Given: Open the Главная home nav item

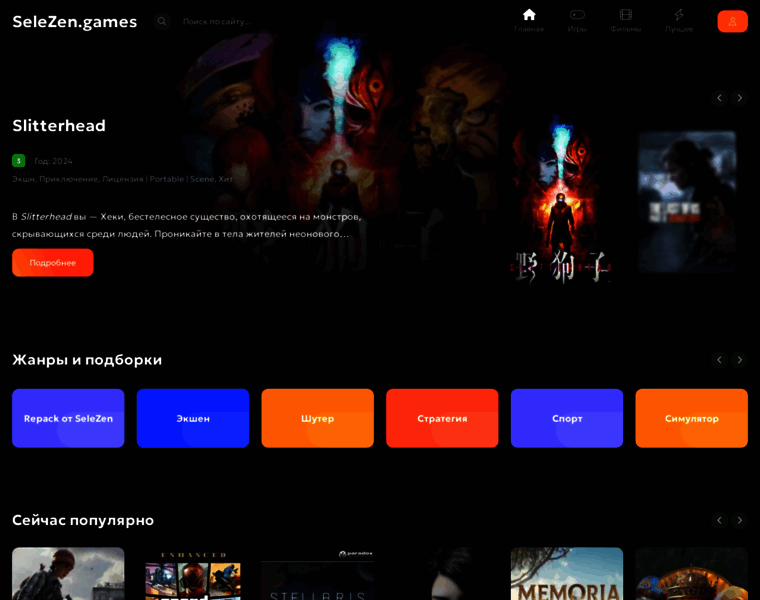Looking at the screenshot, I should (x=529, y=21).
